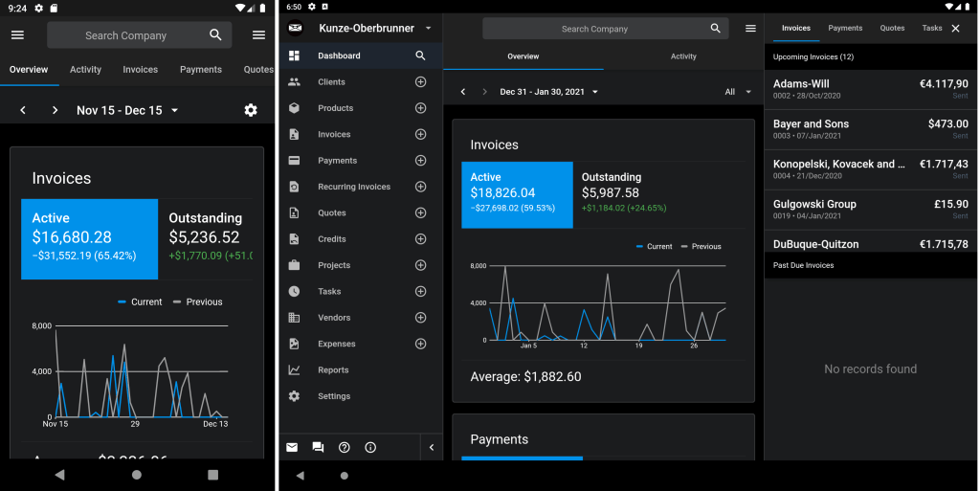The width and height of the screenshot is (980, 491).
Task: Open the help question mark icon
Action: tap(345, 447)
